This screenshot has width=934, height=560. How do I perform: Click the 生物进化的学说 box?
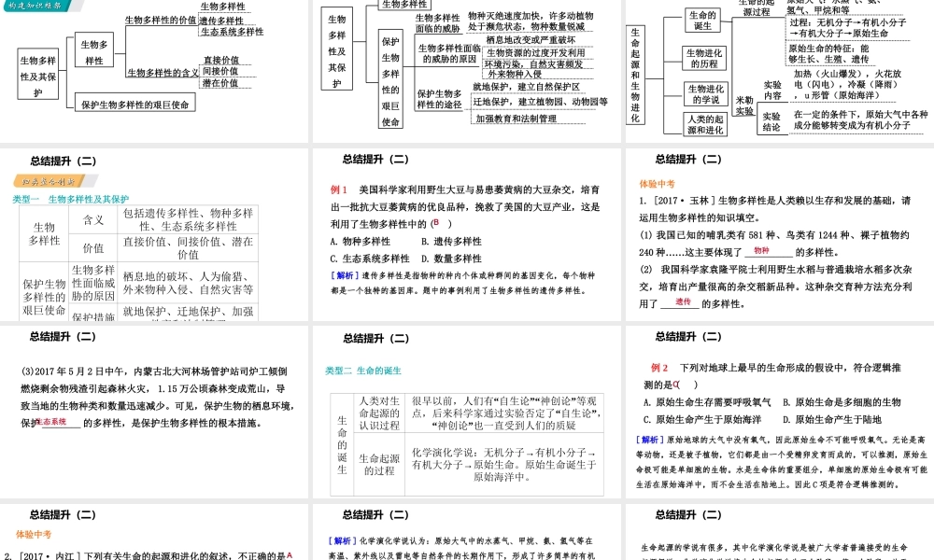706,94
